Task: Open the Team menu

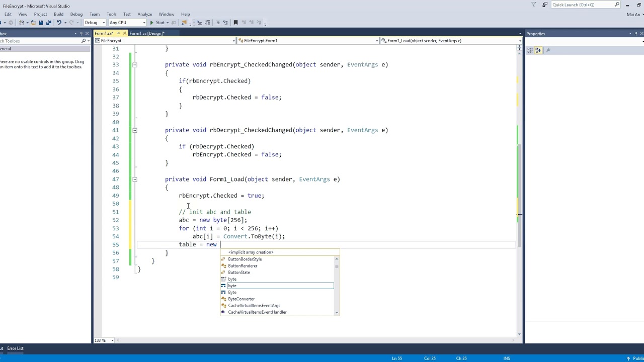Action: (x=95, y=14)
